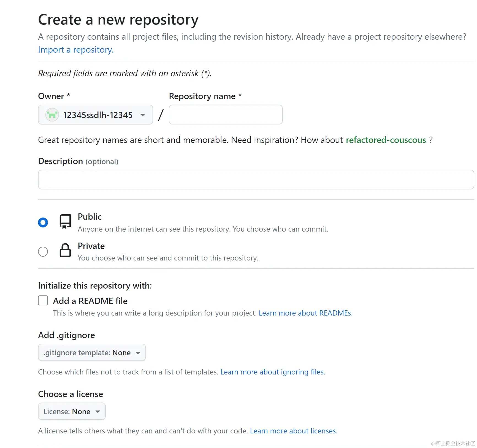
Task: Select the Private visibility radio button
Action: 43,251
